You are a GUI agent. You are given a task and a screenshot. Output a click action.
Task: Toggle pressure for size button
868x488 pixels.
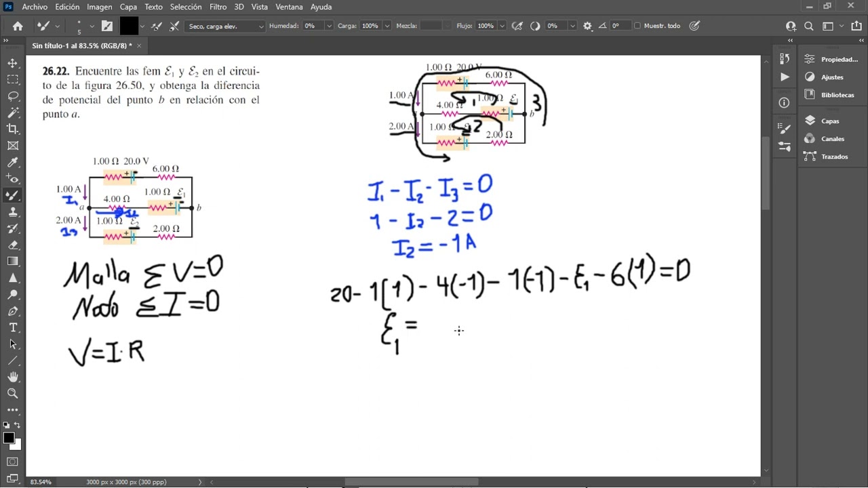click(x=694, y=26)
